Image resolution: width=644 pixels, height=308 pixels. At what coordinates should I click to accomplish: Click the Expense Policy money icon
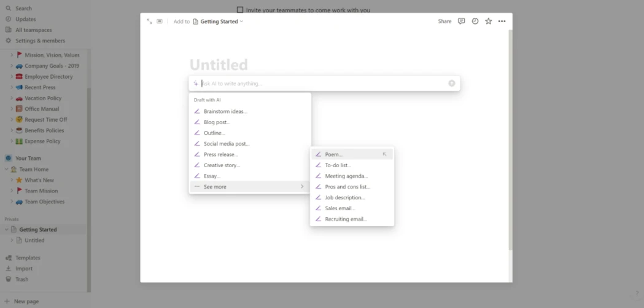[x=19, y=141]
